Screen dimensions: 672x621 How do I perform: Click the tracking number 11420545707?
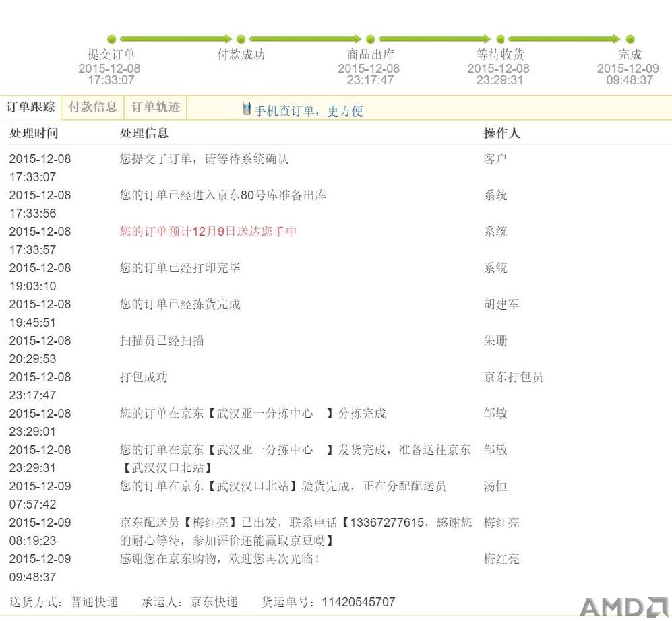click(x=359, y=602)
